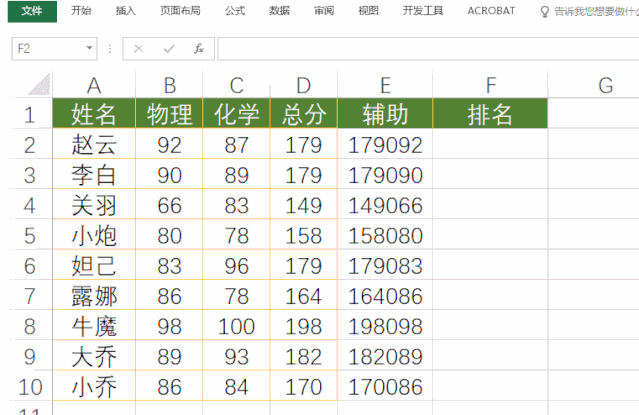Switch to the 开始 ribbon tab
Screen dimensions: 639x415
(81, 11)
